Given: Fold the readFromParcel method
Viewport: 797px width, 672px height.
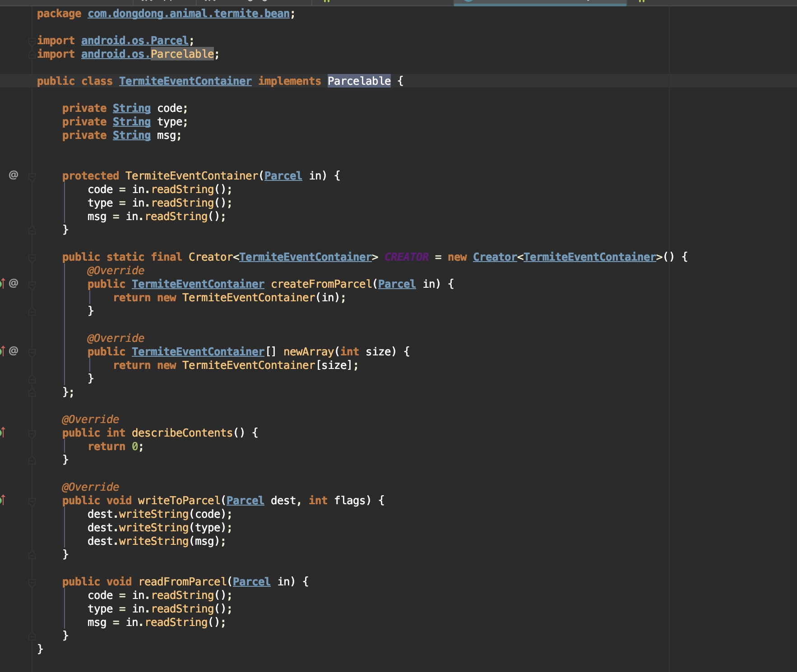Looking at the screenshot, I should click(x=32, y=583).
